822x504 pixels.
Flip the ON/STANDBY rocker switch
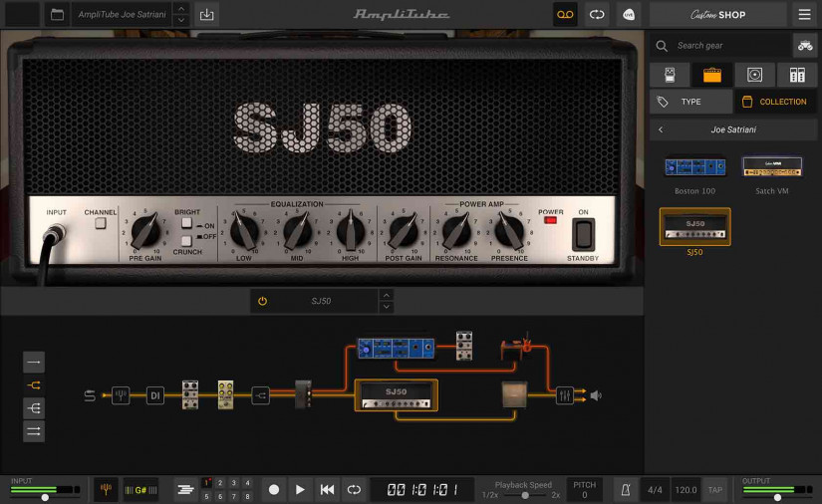click(x=583, y=235)
